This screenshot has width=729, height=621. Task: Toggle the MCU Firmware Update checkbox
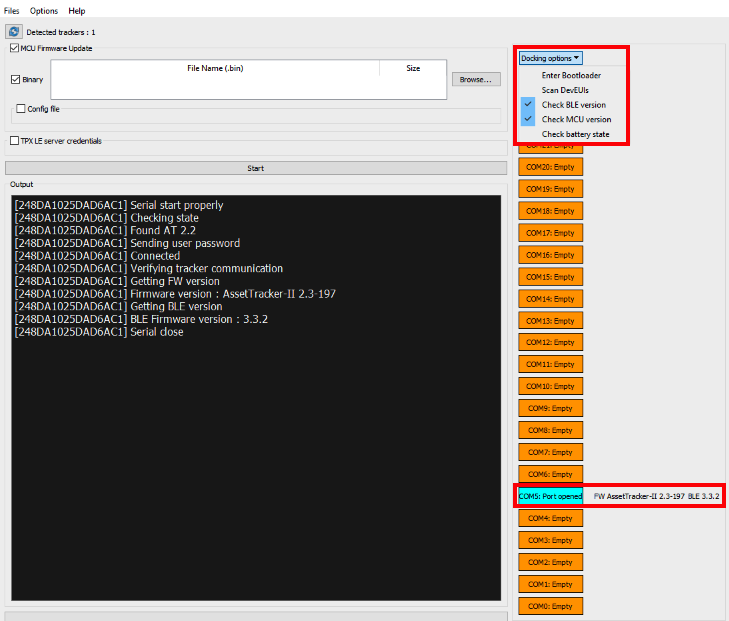coord(14,48)
